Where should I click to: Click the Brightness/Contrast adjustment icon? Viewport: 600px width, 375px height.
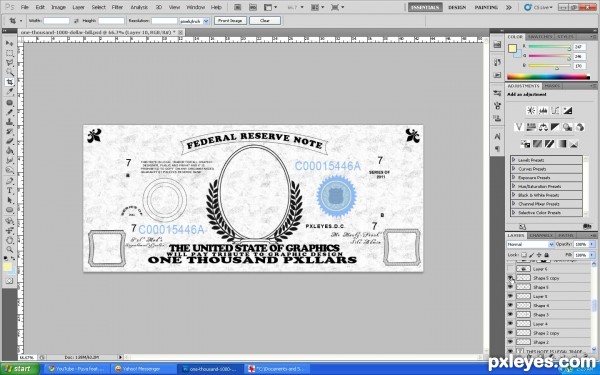click(531, 111)
